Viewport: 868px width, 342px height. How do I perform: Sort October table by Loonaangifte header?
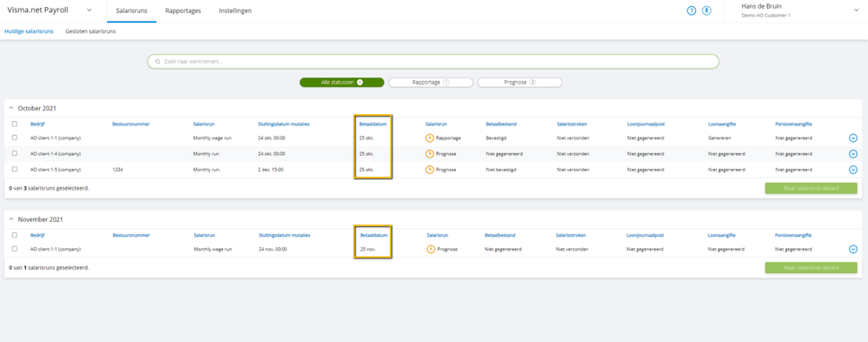(x=722, y=124)
